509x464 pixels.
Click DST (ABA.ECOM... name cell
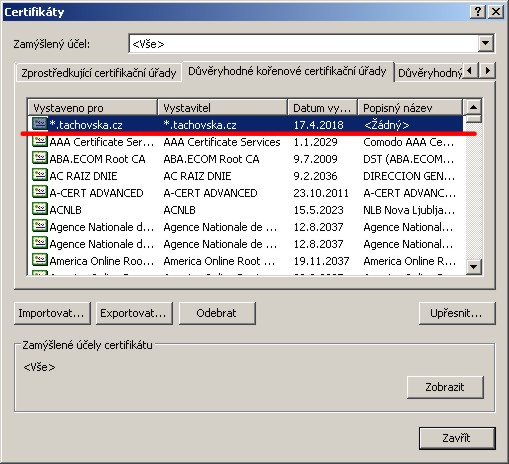409,159
